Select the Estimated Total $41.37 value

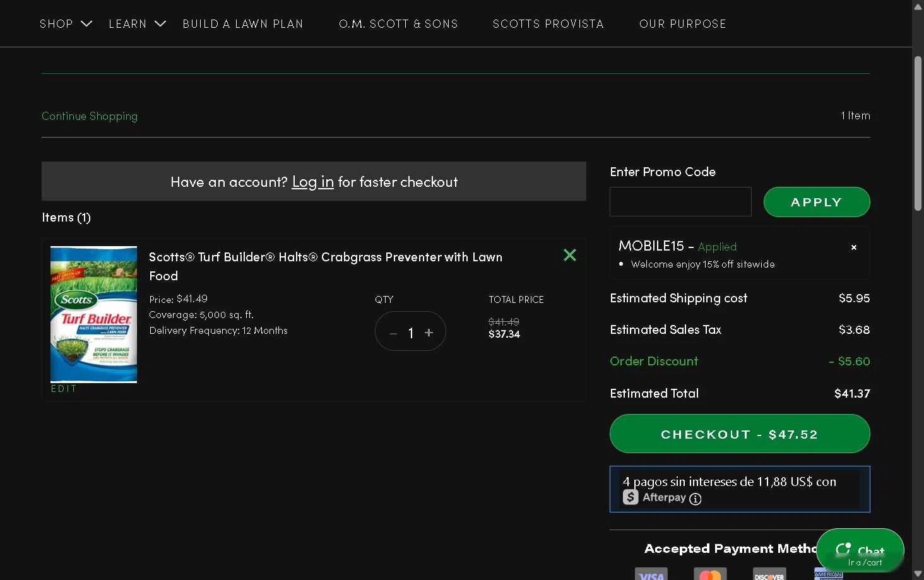point(852,394)
